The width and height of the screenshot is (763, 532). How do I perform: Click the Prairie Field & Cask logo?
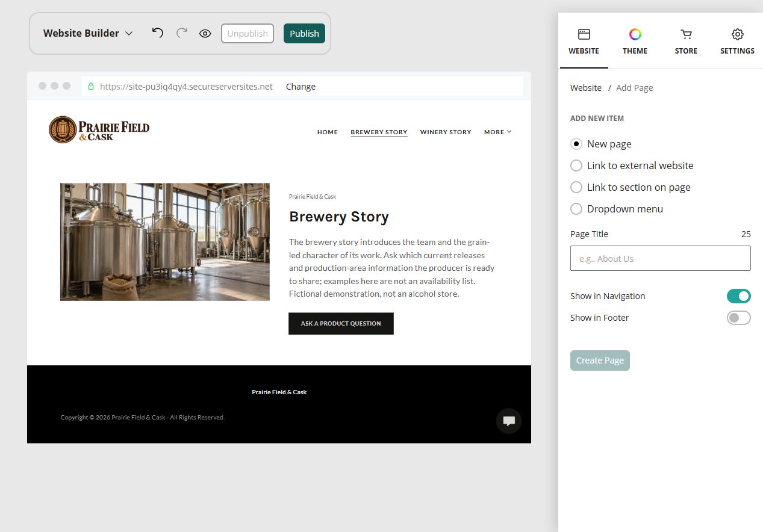click(x=99, y=129)
